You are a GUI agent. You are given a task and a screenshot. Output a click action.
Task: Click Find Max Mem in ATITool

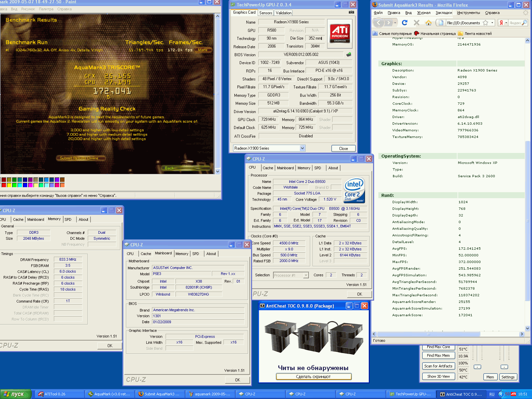[438, 355]
